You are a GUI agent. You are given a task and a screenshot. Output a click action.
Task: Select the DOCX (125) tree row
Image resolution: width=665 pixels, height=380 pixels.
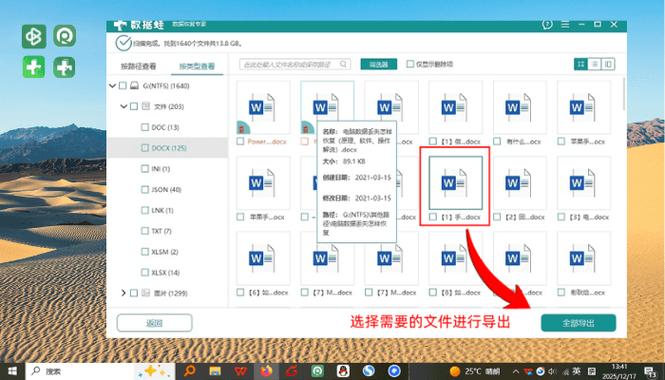[x=168, y=148]
